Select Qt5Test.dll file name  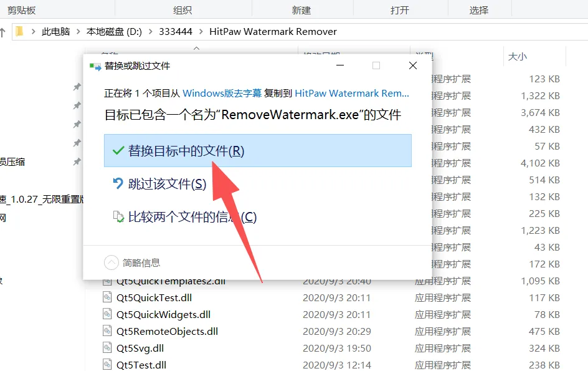coord(141,365)
